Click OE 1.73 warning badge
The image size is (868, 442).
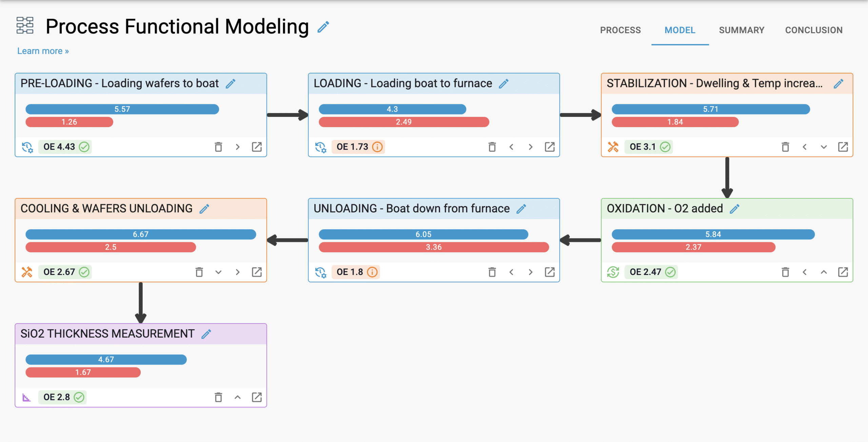[x=358, y=147]
